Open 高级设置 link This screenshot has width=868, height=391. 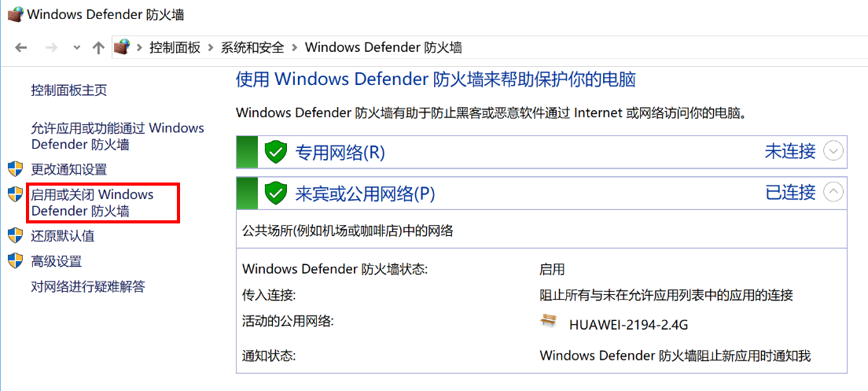tap(57, 261)
